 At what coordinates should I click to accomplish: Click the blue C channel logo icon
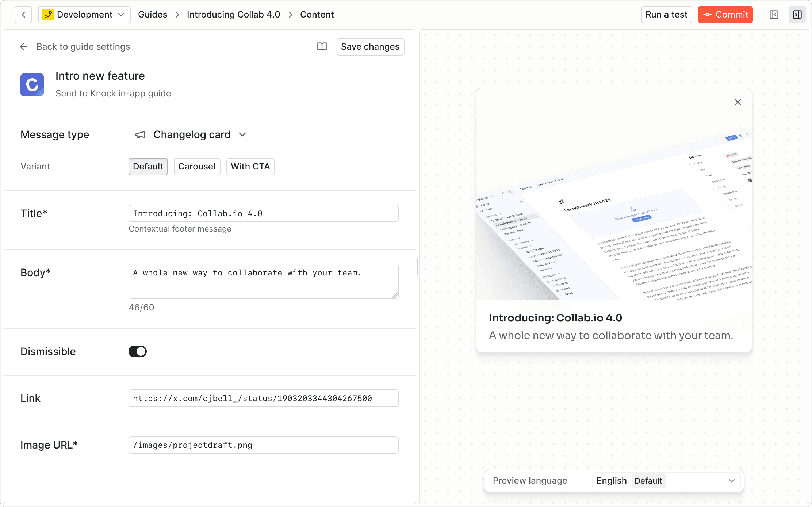coord(32,85)
